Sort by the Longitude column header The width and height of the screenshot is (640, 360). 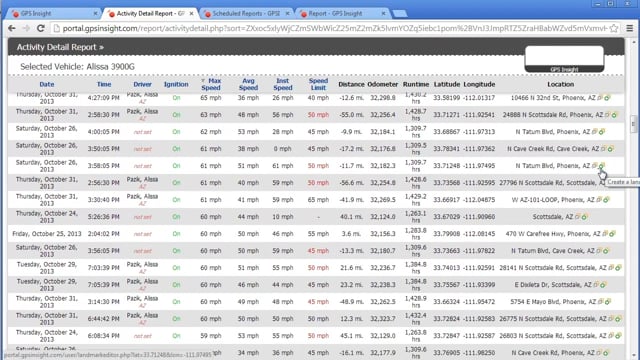[x=479, y=84]
